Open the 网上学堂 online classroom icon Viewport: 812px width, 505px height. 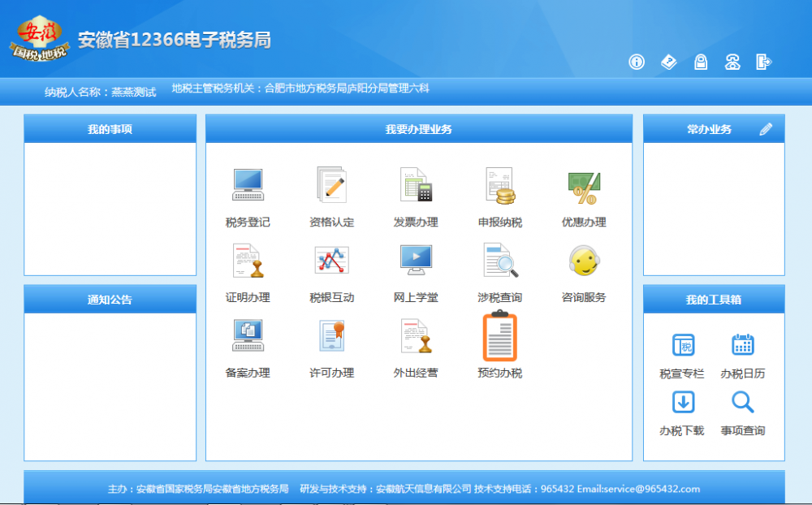click(x=415, y=268)
